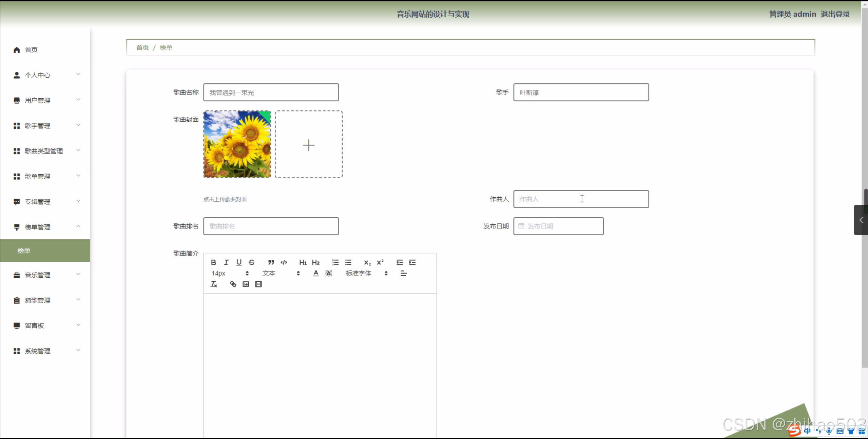Toggle bold formatting in editor
868x439 pixels.
pyautogui.click(x=213, y=262)
